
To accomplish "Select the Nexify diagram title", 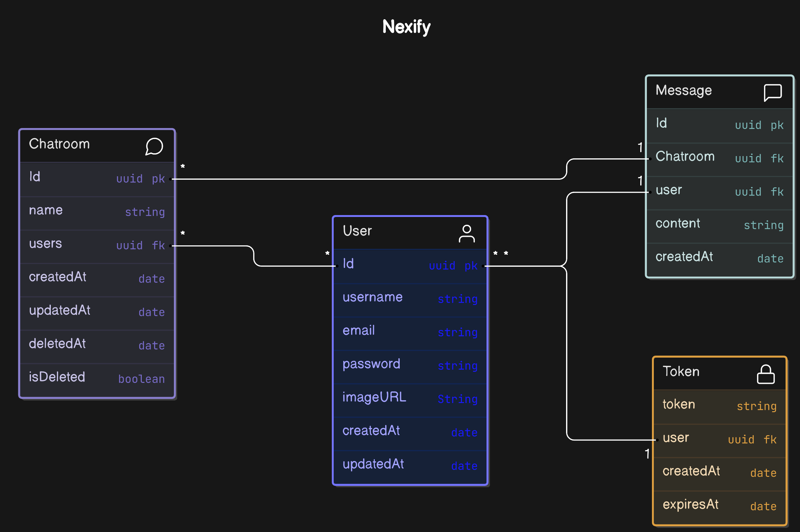I will click(x=406, y=26).
